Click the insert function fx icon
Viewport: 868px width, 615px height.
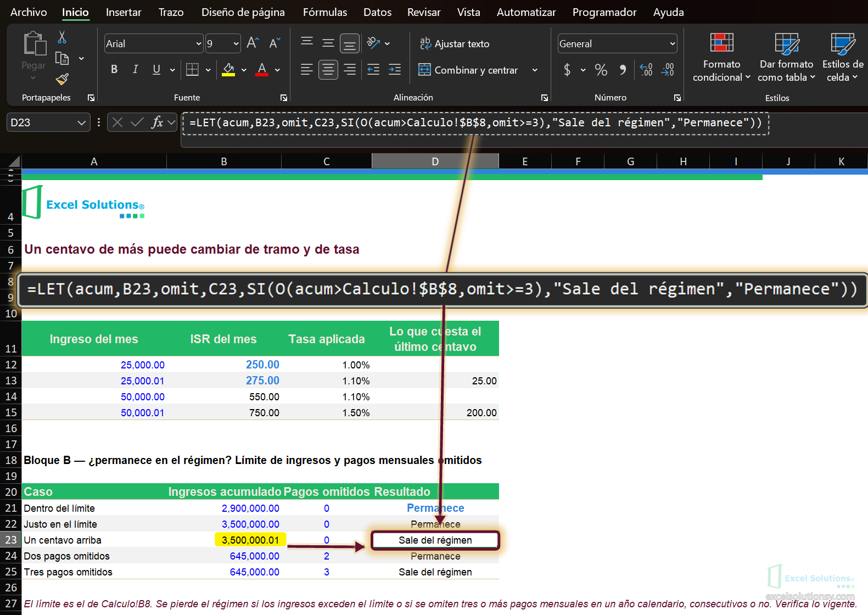click(158, 122)
